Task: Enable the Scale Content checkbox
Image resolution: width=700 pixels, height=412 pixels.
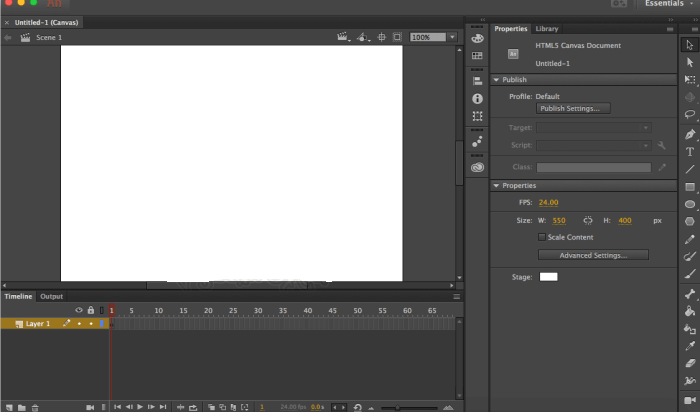Action: tap(542, 237)
